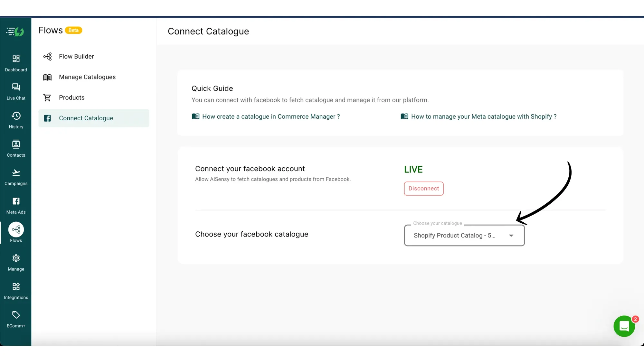View conversation History
644x362 pixels.
pyautogui.click(x=16, y=119)
